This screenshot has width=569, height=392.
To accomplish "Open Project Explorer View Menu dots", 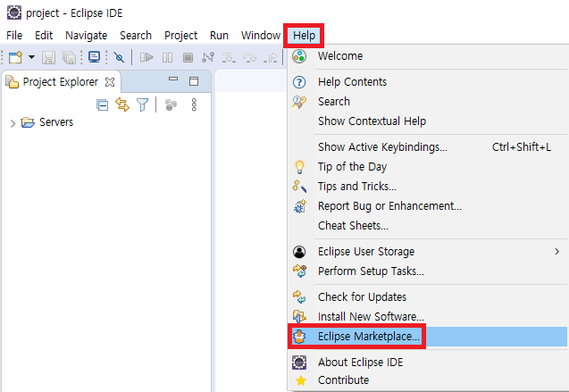I will 194,104.
